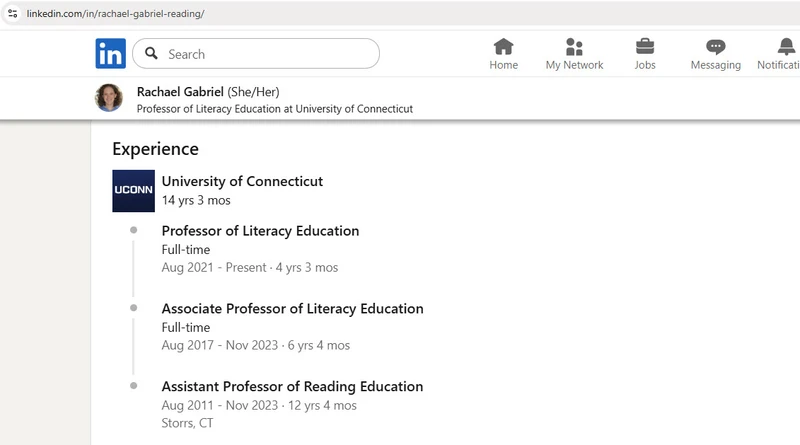Image resolution: width=800 pixels, height=445 pixels.
Task: Select Associate Professor of Literacy Education entry
Action: click(292, 309)
